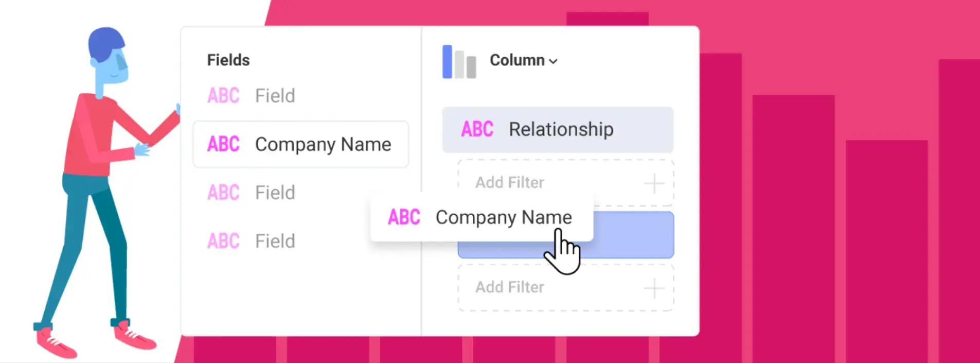
Task: Click the ABC icon of the topmost Field
Action: [x=223, y=96]
